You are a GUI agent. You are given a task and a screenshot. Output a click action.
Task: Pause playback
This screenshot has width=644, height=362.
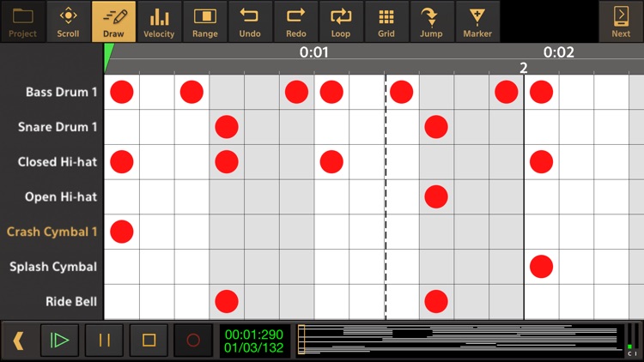click(104, 341)
